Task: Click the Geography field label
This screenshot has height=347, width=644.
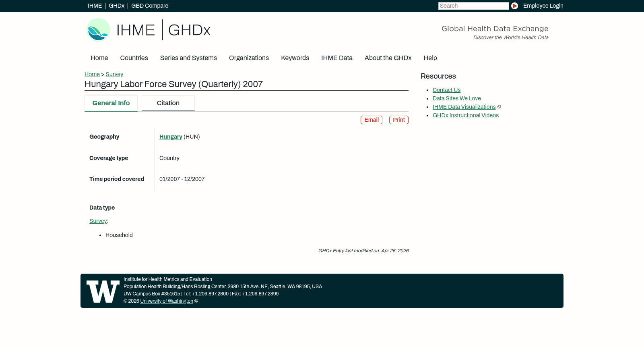Action: [104, 137]
